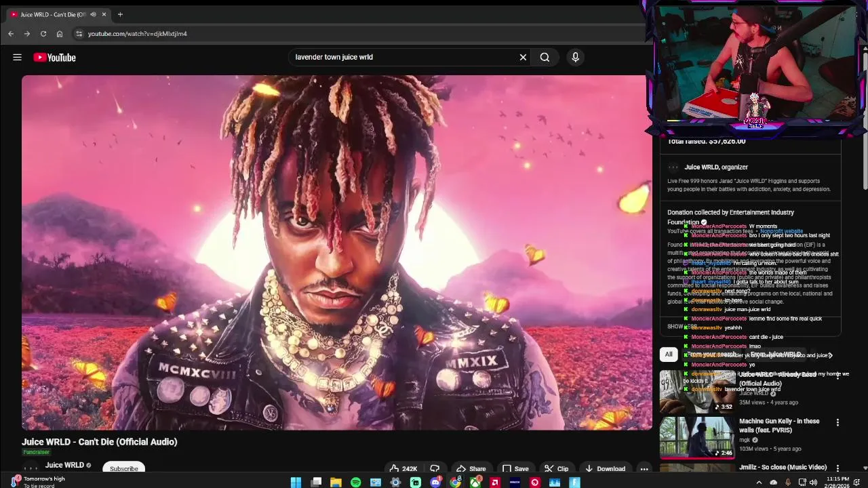Clear the search text with the X
The height and width of the screenshot is (488, 868).
pos(523,58)
